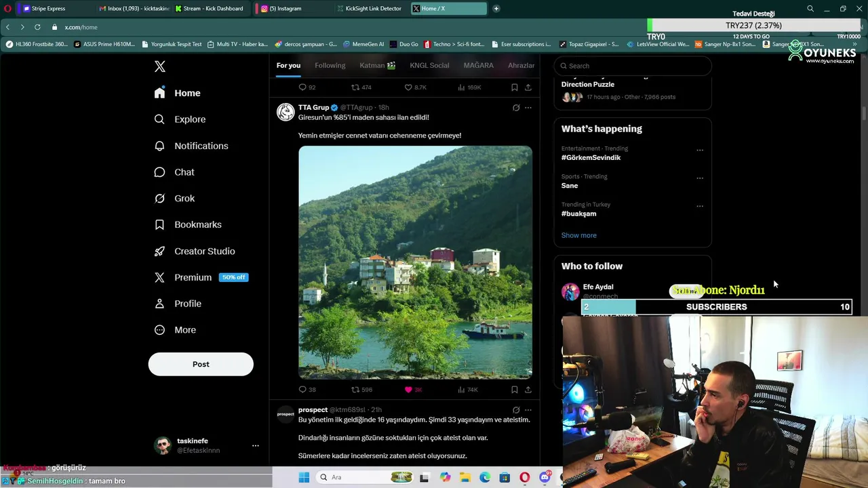Screen dimensions: 868x488
Task: Open more options on TTA Grup post
Action: (528, 108)
